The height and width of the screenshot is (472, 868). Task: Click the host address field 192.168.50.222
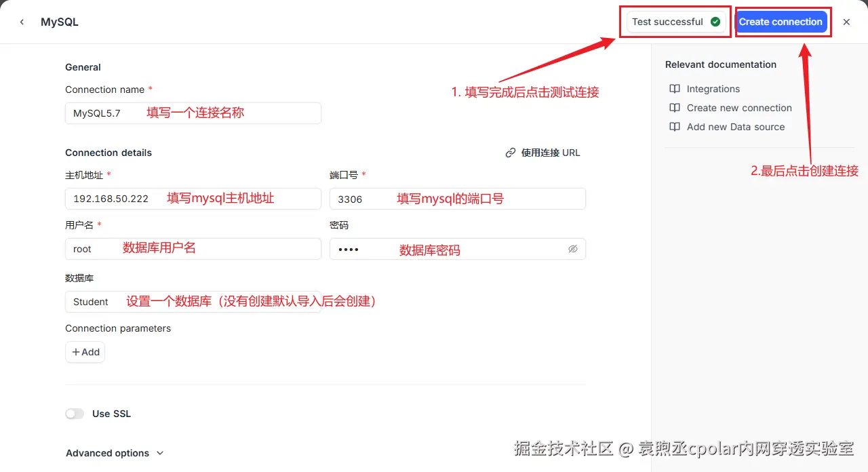(x=193, y=199)
